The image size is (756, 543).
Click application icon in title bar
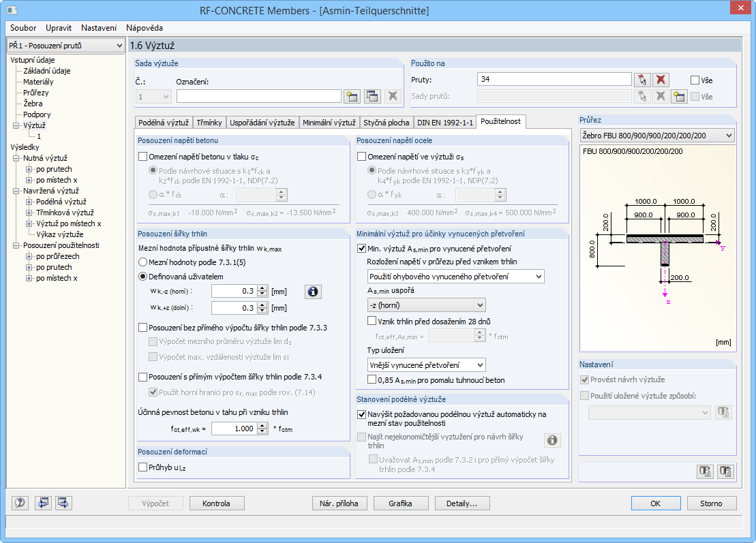pos(12,10)
